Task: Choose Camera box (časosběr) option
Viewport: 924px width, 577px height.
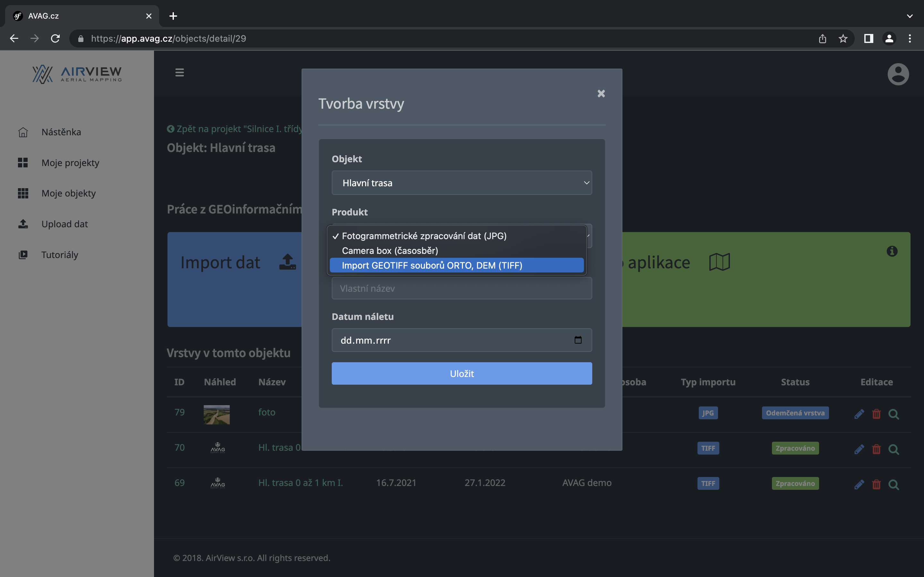Action: (x=390, y=251)
